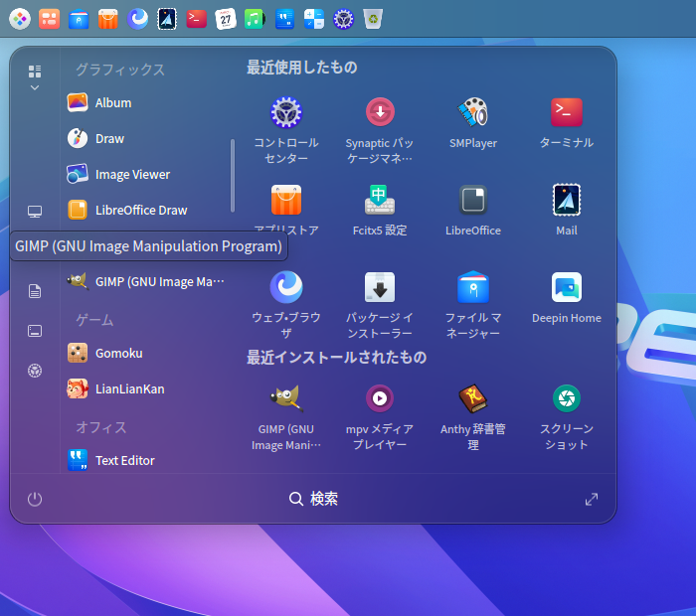Open Text Editor from the dock
Image resolution: width=696 pixels, height=616 pixels.
[284, 19]
